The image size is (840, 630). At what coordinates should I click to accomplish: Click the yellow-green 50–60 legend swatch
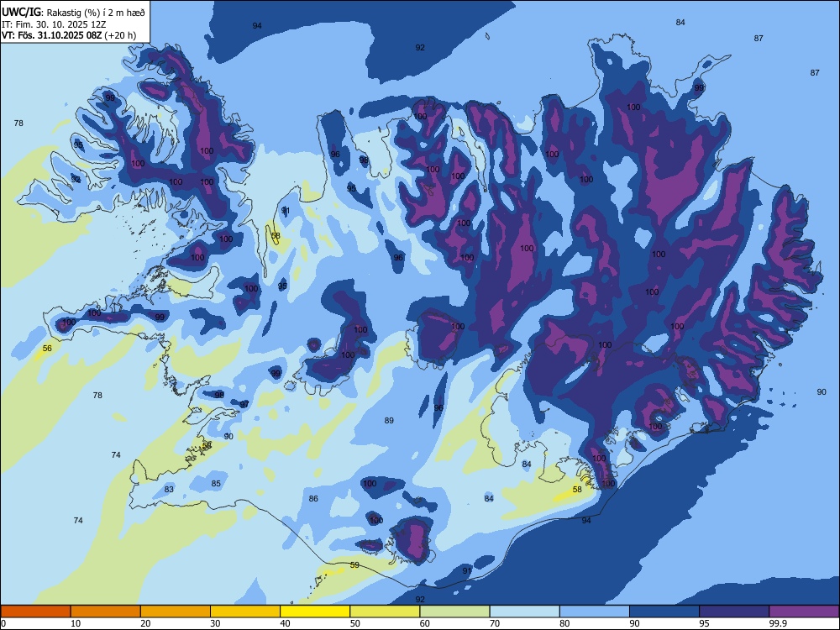click(385, 612)
